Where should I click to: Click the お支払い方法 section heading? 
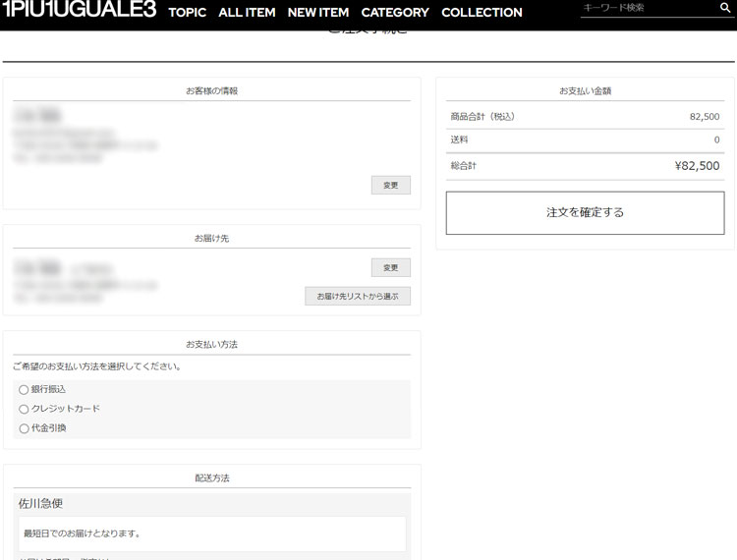211,344
